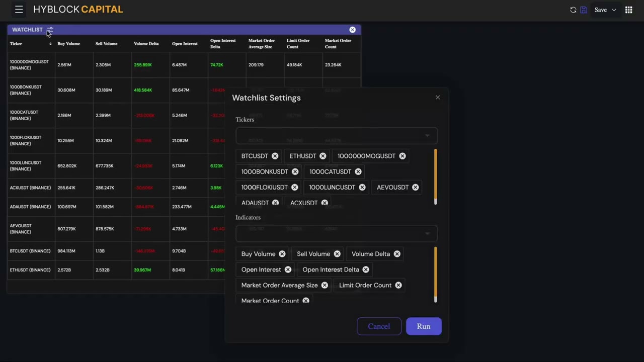This screenshot has width=644, height=362.
Task: Click the 418.584K volume delta value
Action: pyautogui.click(x=143, y=90)
